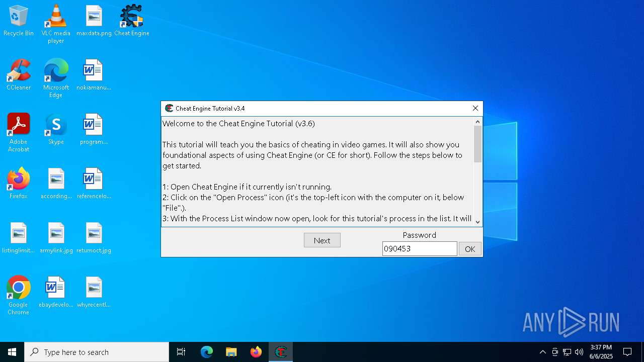
Task: Select the ebaydevelo... Word document
Action: (x=56, y=292)
